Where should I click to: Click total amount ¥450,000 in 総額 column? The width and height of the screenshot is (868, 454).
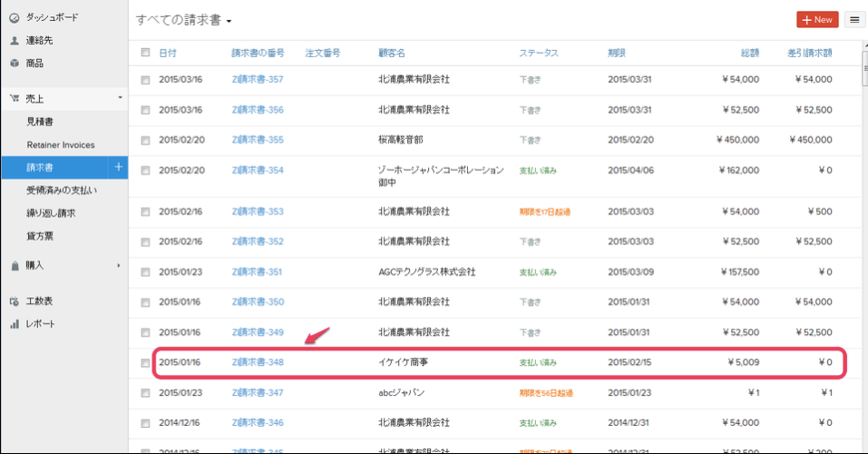(738, 140)
